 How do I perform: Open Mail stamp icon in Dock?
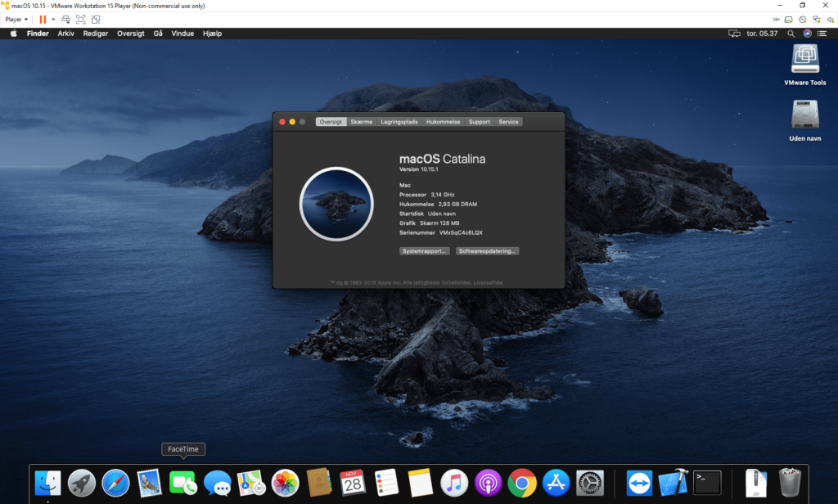[149, 483]
